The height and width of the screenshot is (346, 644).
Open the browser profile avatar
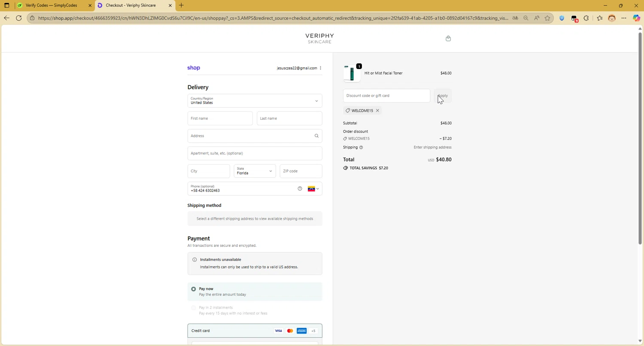click(x=612, y=18)
